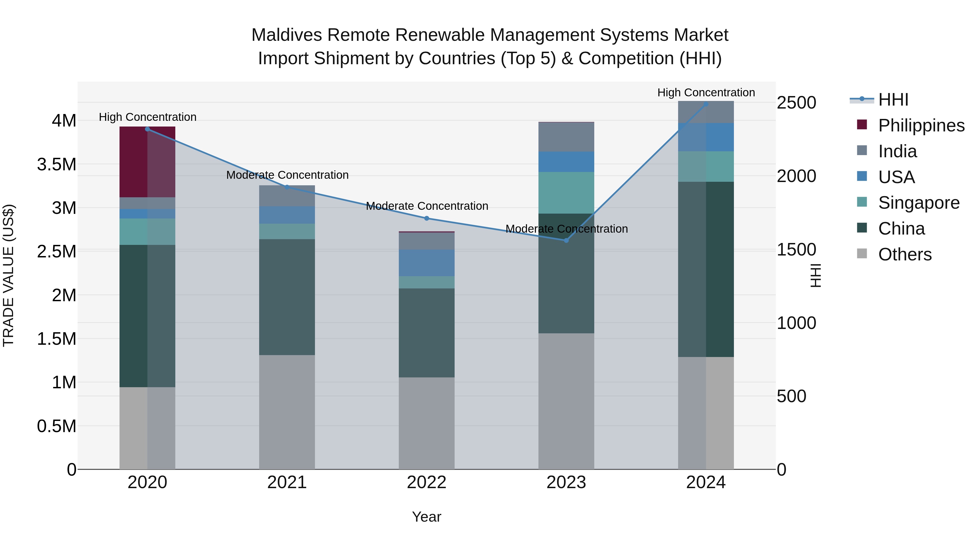This screenshot has width=980, height=551.
Task: Click the 'High Concentration' label above 2020
Action: pyautogui.click(x=148, y=117)
